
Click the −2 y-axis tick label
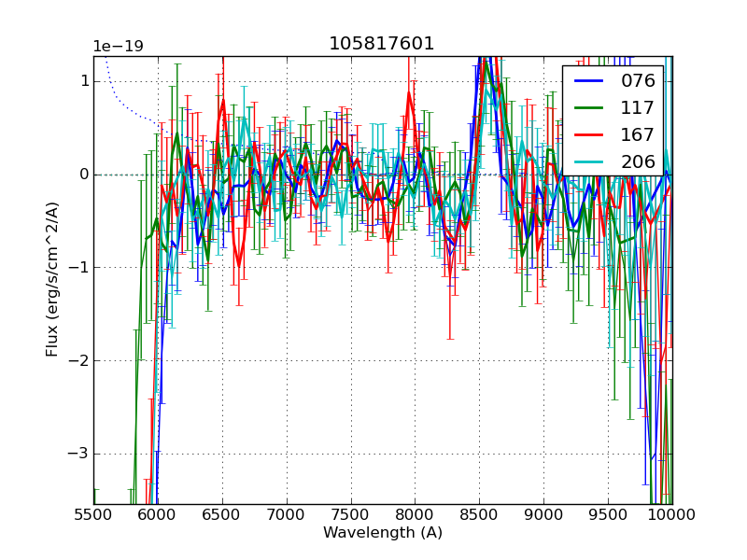(x=78, y=361)
